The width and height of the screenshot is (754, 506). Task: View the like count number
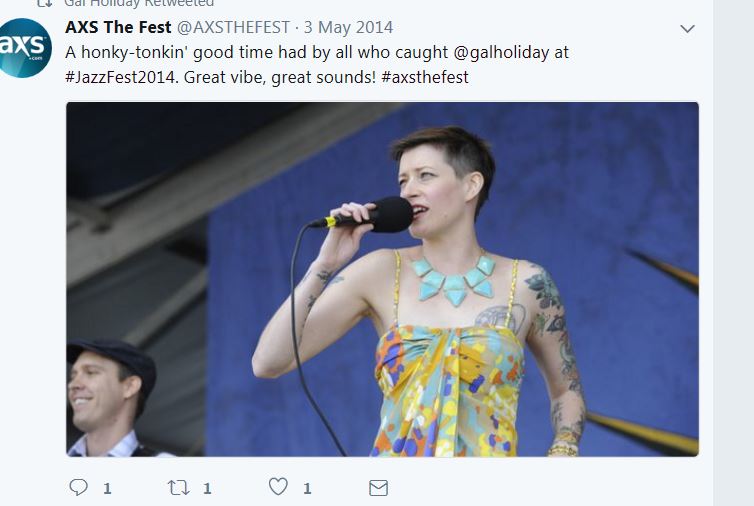click(x=307, y=489)
